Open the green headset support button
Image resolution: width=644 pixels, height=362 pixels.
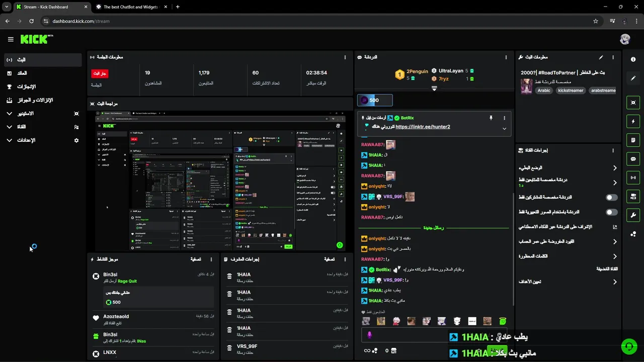point(629,346)
